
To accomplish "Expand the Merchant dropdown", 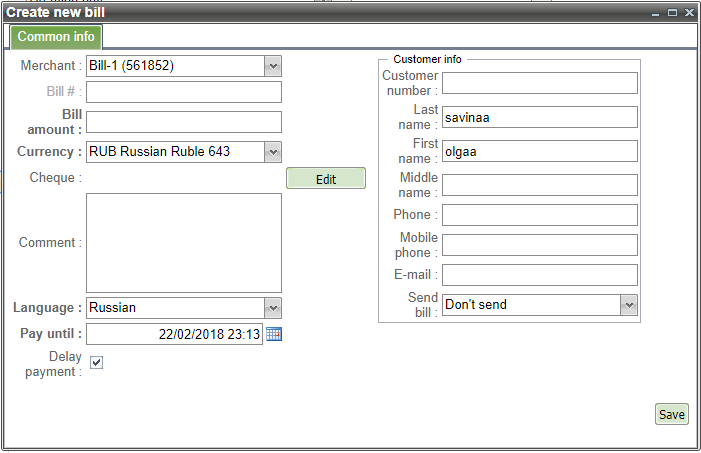I will click(x=273, y=66).
